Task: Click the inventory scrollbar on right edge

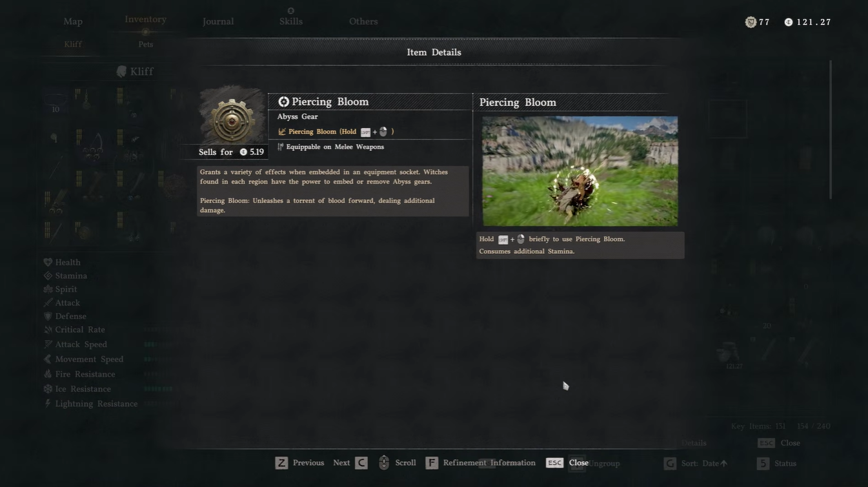Action: 831,129
